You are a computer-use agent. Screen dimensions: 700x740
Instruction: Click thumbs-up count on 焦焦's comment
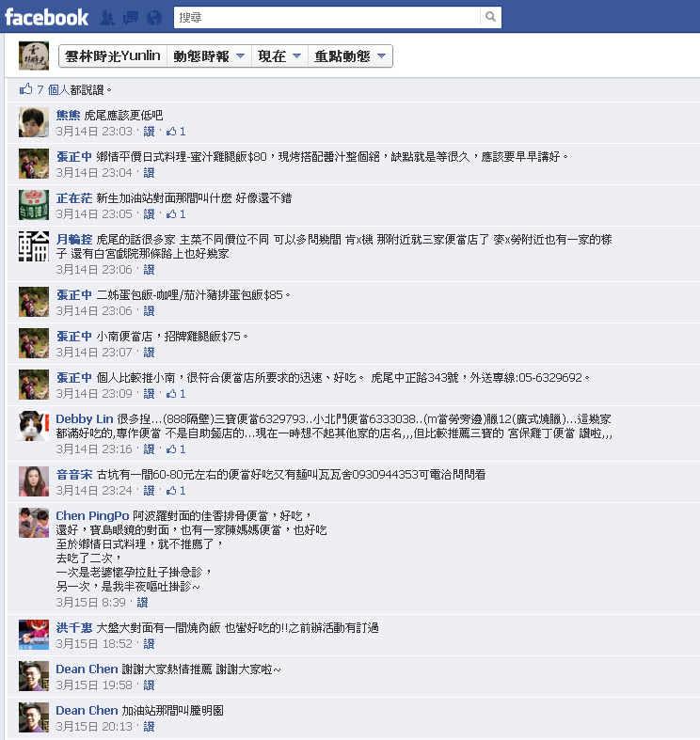(x=176, y=132)
